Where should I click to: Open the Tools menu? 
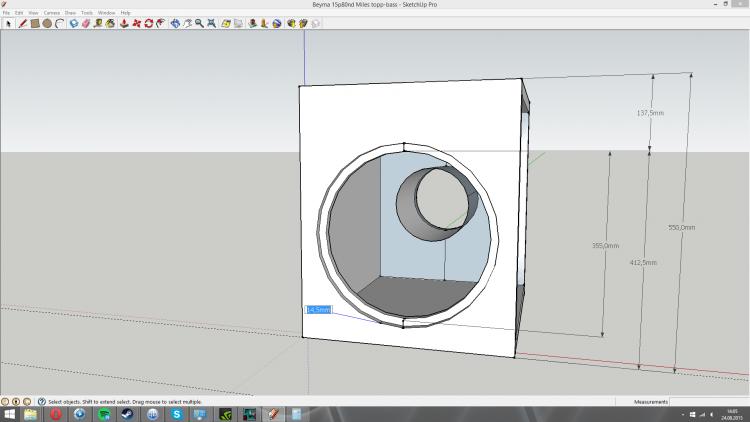click(x=87, y=12)
